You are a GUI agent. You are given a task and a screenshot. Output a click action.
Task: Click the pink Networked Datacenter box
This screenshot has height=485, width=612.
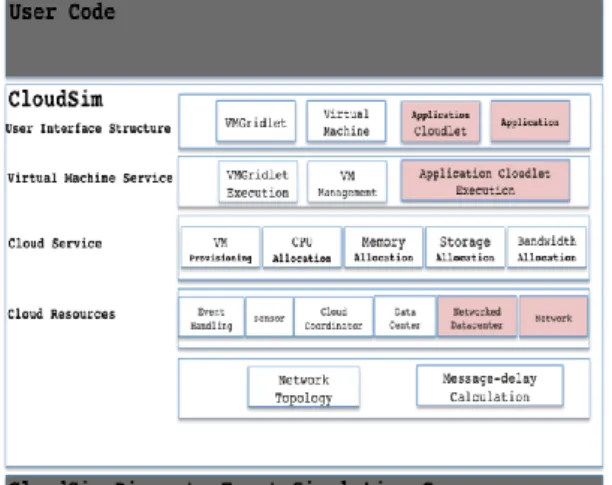(x=477, y=317)
